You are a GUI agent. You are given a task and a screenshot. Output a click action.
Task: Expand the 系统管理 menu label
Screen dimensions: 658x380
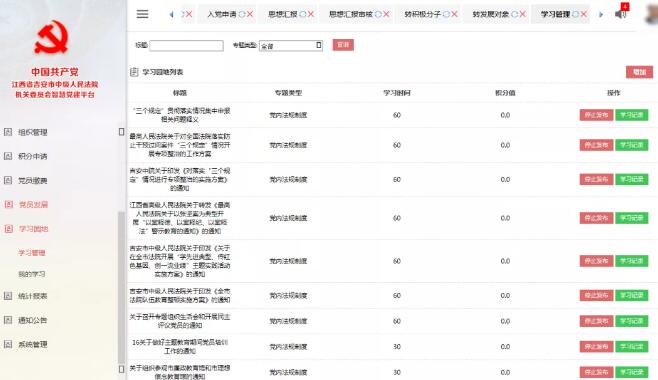pyautogui.click(x=33, y=345)
